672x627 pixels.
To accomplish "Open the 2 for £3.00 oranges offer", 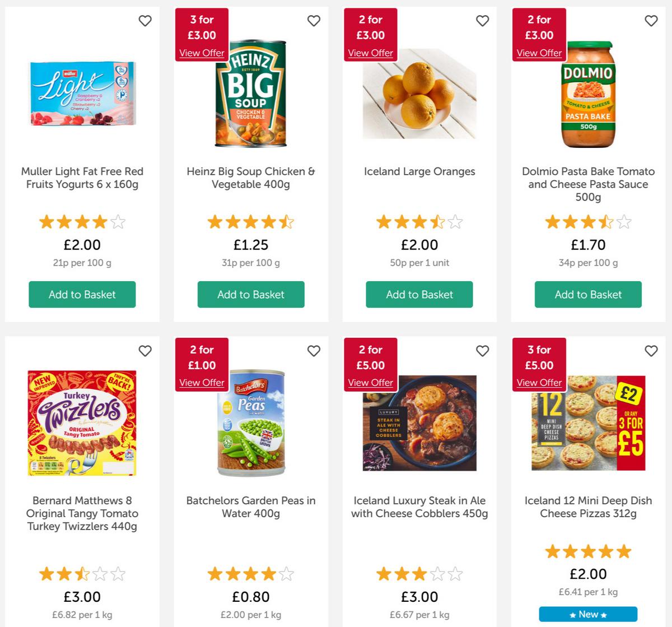I will click(370, 53).
